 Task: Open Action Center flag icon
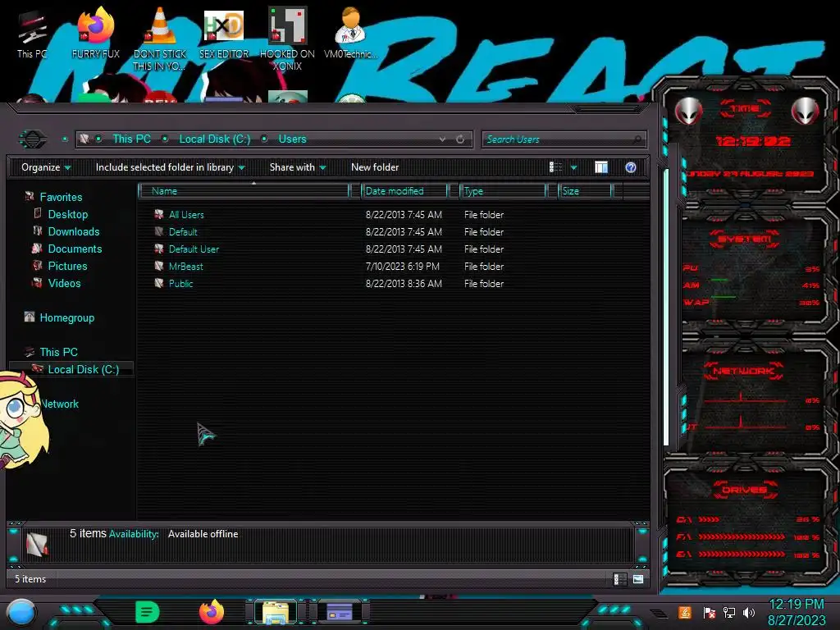(709, 612)
